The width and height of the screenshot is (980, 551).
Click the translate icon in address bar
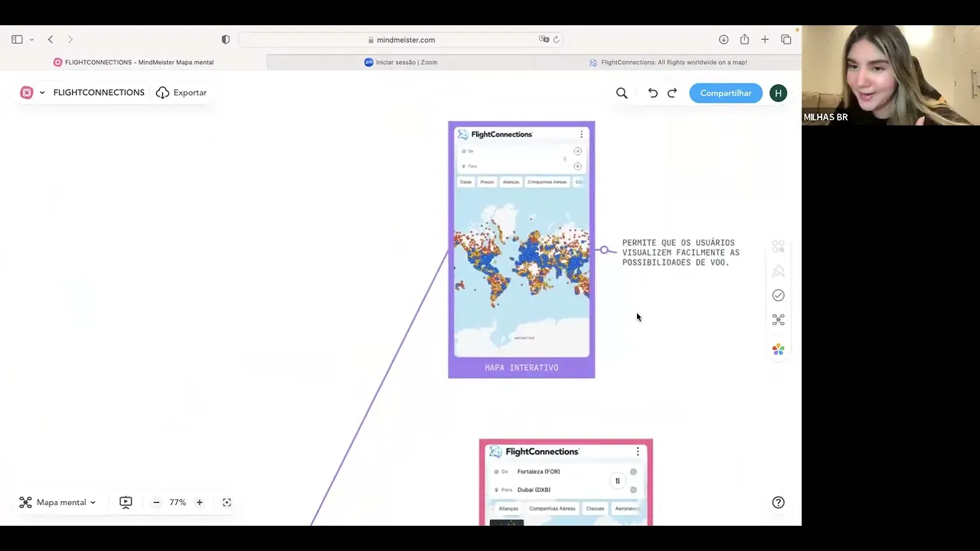[544, 40]
